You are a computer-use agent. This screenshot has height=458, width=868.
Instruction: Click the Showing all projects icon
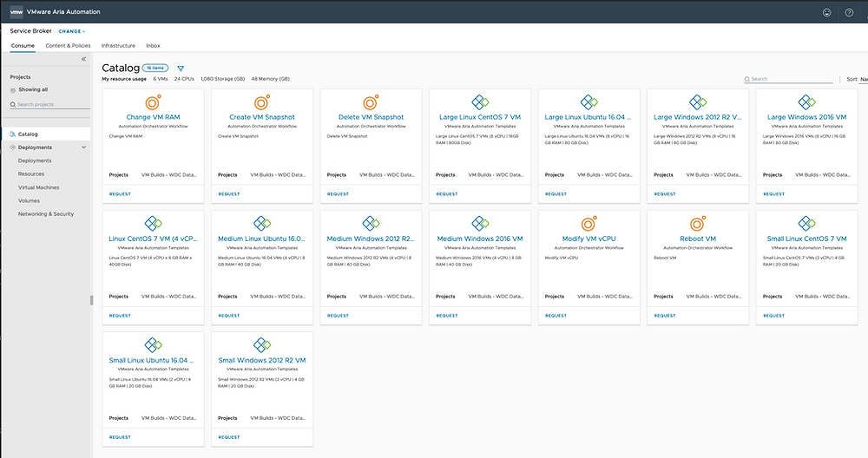pyautogui.click(x=13, y=89)
